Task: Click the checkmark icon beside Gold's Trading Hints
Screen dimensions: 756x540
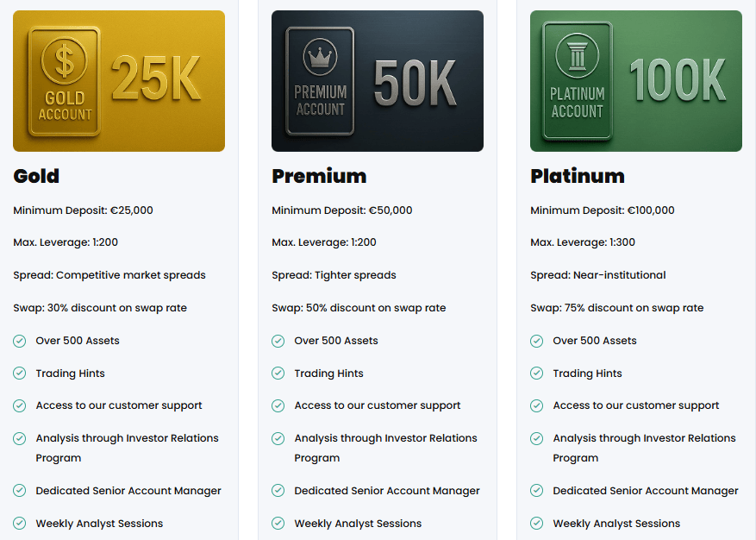Action: 20,374
